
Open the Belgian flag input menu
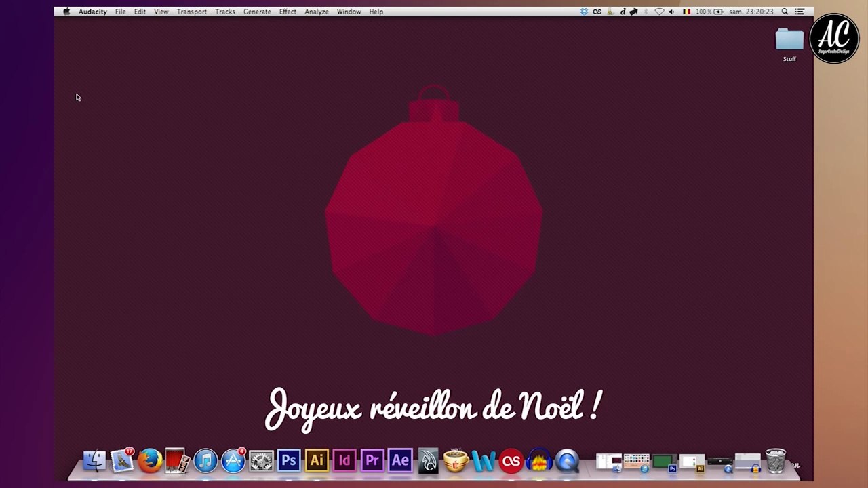pos(686,12)
